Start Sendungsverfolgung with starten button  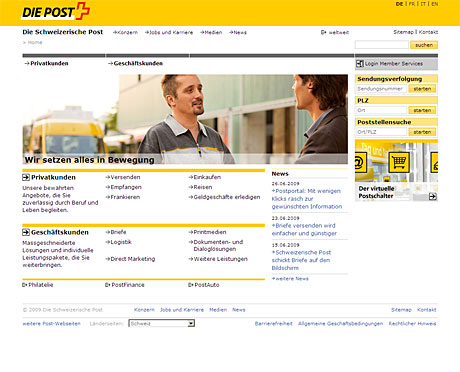point(422,89)
